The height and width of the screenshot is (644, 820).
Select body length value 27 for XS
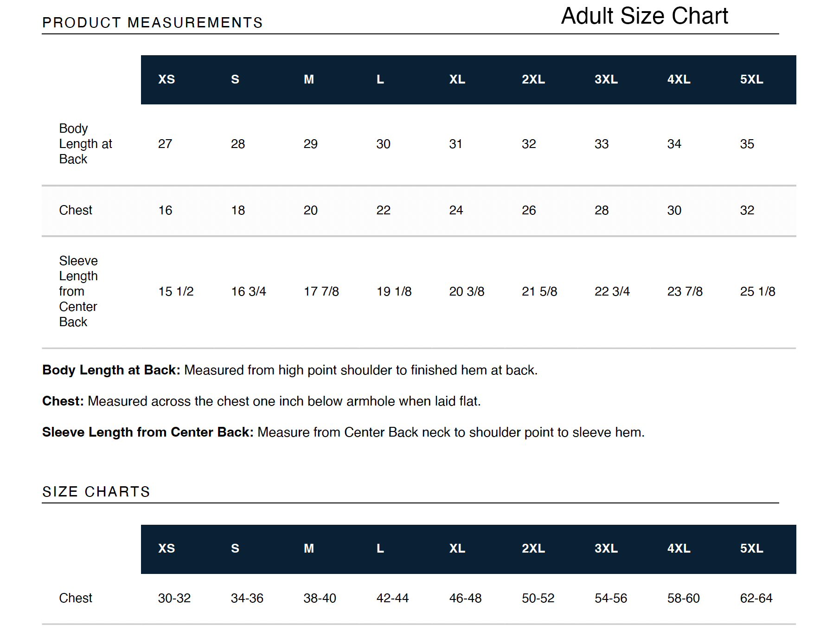(x=165, y=144)
